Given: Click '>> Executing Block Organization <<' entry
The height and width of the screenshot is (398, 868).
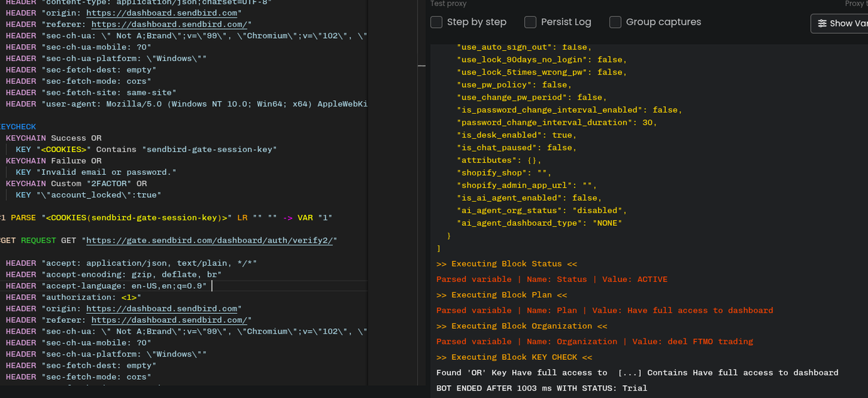Looking at the screenshot, I should [521, 326].
